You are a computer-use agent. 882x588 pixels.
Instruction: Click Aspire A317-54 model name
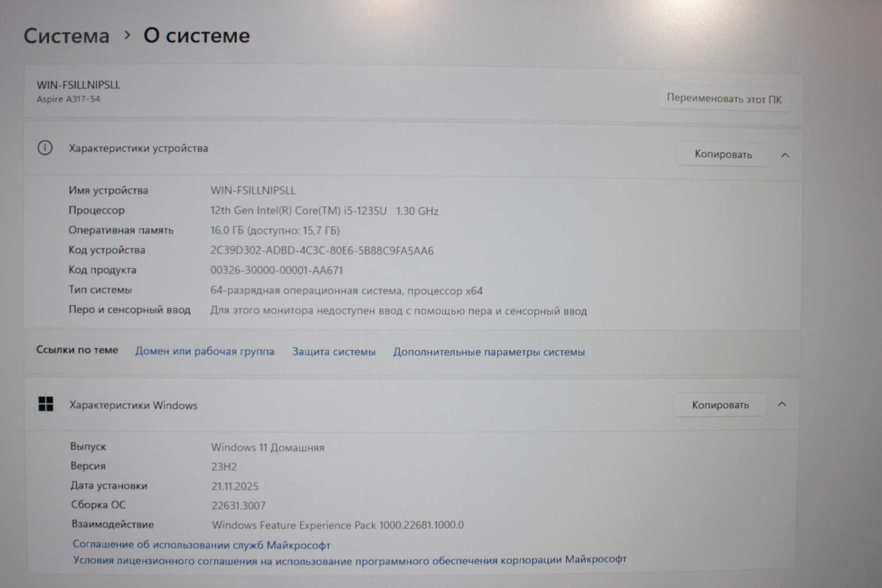68,99
